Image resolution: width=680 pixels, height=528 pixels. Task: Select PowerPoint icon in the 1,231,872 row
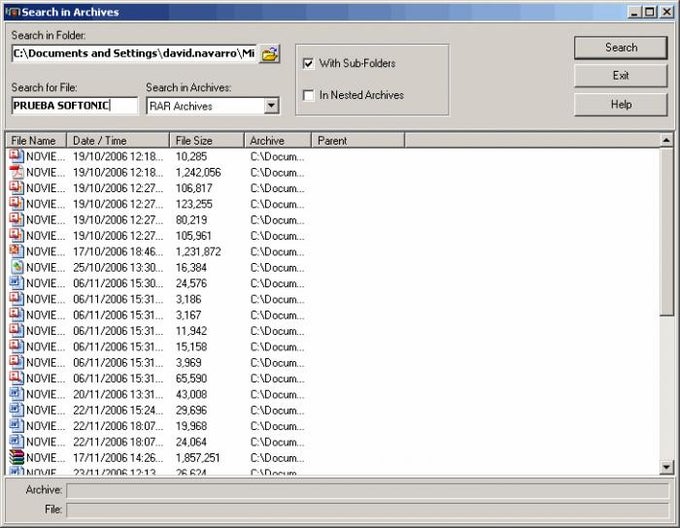coord(16,251)
